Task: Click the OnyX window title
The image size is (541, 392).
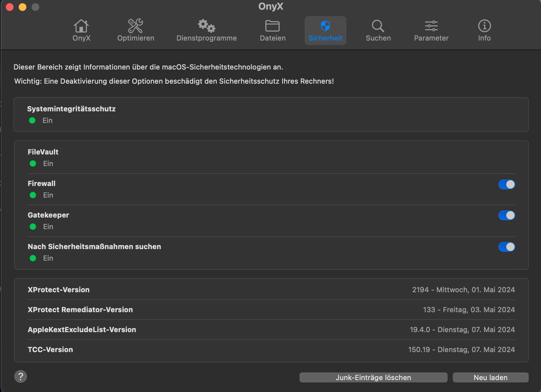Action: (x=270, y=6)
